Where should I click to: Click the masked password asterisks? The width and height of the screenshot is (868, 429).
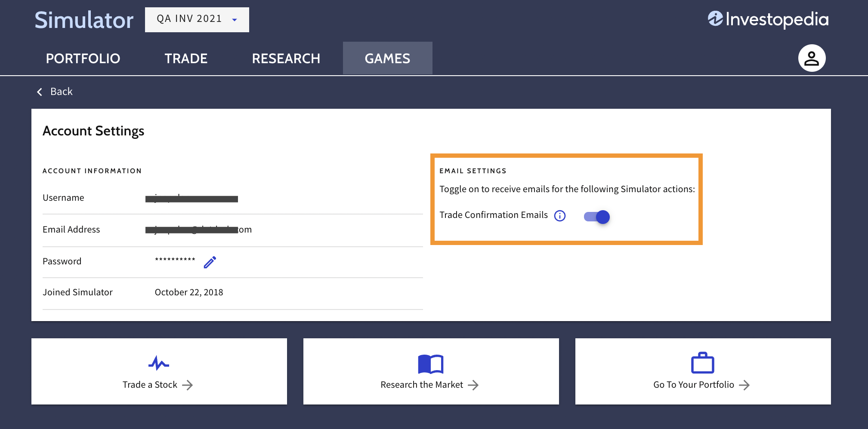click(175, 260)
